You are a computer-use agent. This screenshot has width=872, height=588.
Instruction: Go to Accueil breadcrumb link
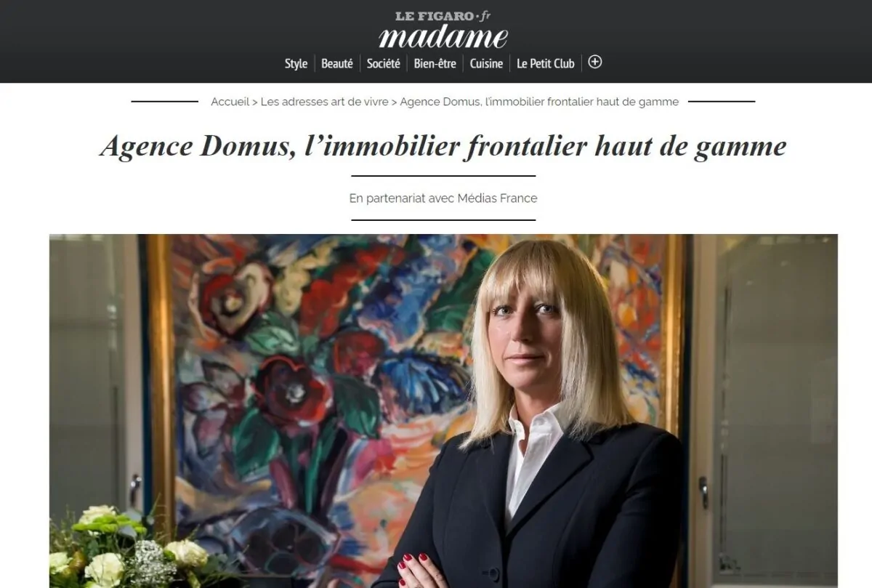tap(230, 102)
